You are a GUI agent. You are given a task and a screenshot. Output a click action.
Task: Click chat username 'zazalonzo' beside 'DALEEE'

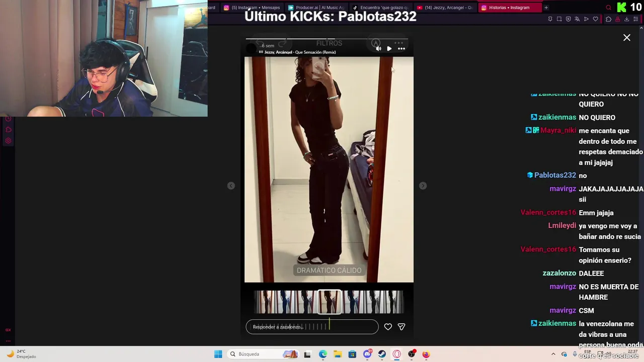[x=559, y=273]
